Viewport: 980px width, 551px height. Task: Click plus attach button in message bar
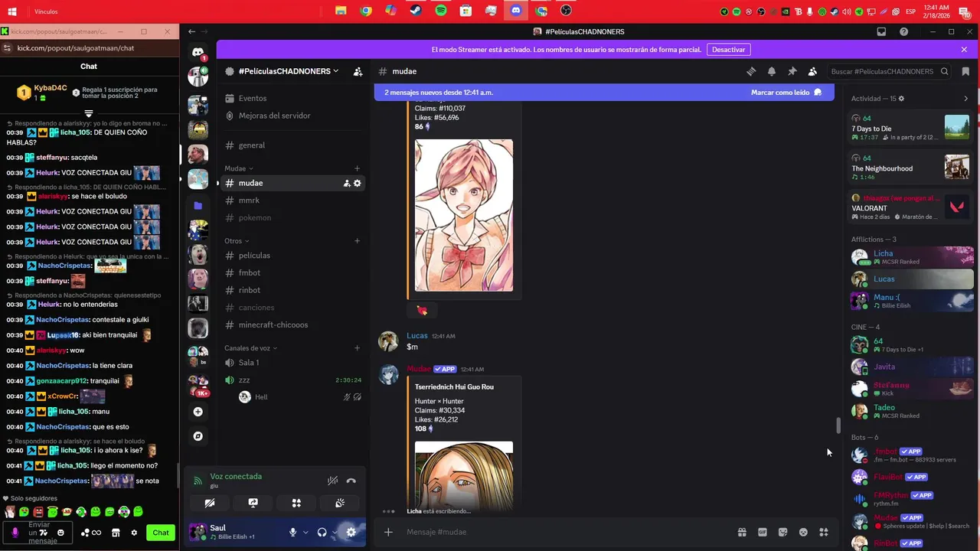pyautogui.click(x=388, y=532)
